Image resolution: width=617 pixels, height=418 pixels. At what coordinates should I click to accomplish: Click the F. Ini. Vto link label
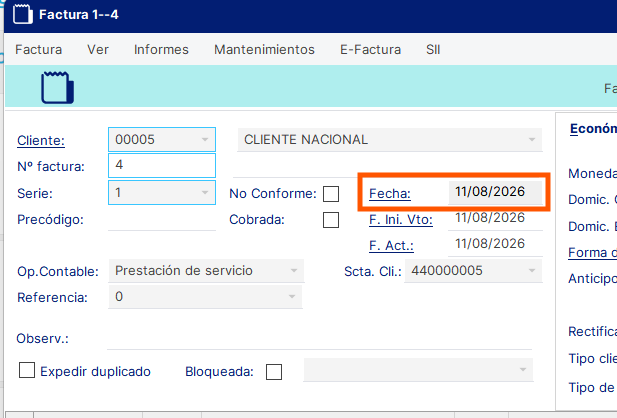click(401, 220)
